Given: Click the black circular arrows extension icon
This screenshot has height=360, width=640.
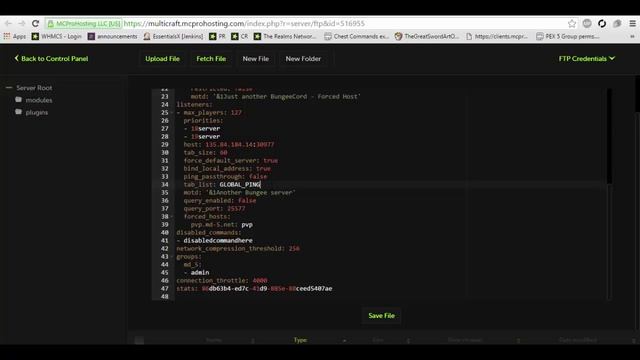Looking at the screenshot, I should point(602,24).
